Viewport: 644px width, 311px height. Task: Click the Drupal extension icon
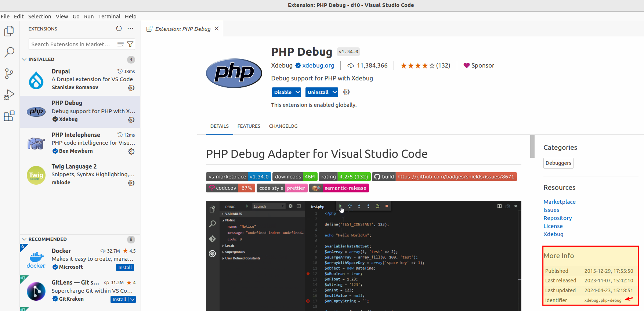(36, 80)
